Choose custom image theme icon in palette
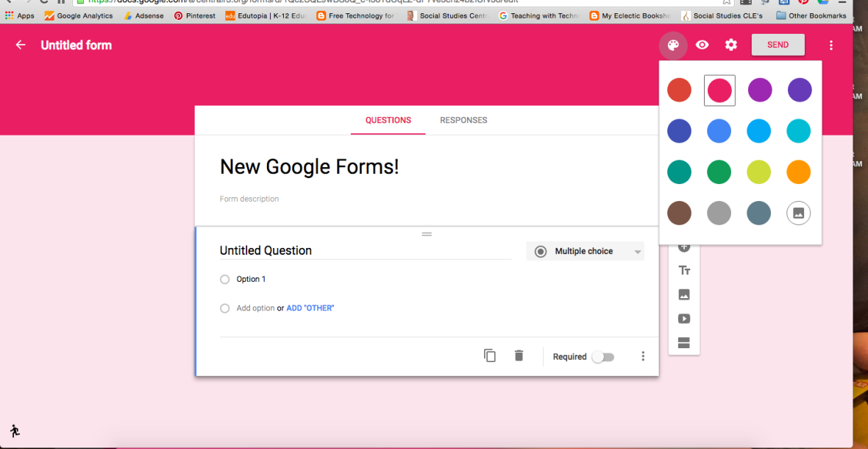Screen dimensions: 868x449 [x=798, y=213]
